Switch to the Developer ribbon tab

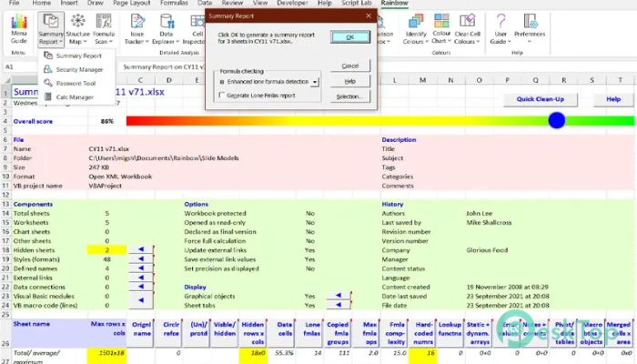(x=292, y=3)
